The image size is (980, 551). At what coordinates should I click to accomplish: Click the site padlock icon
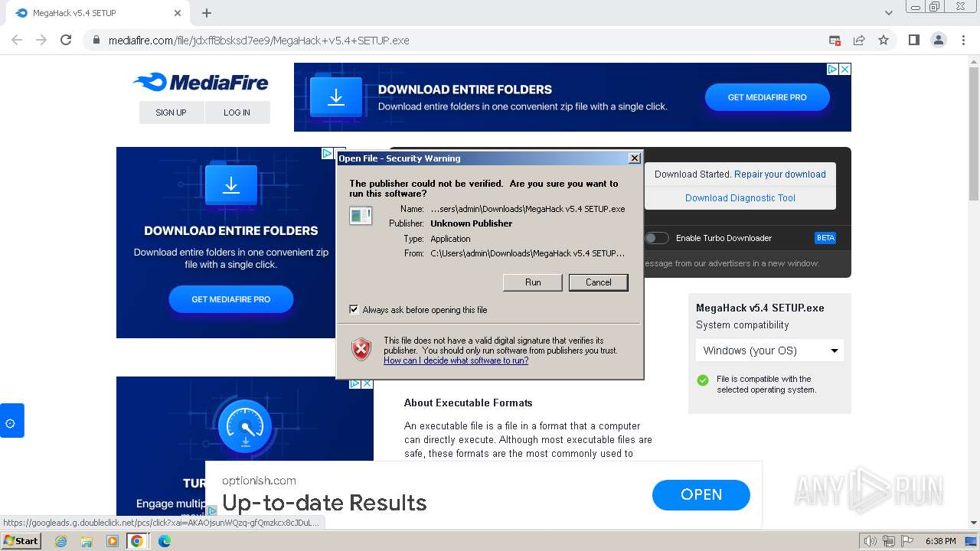coord(96,41)
